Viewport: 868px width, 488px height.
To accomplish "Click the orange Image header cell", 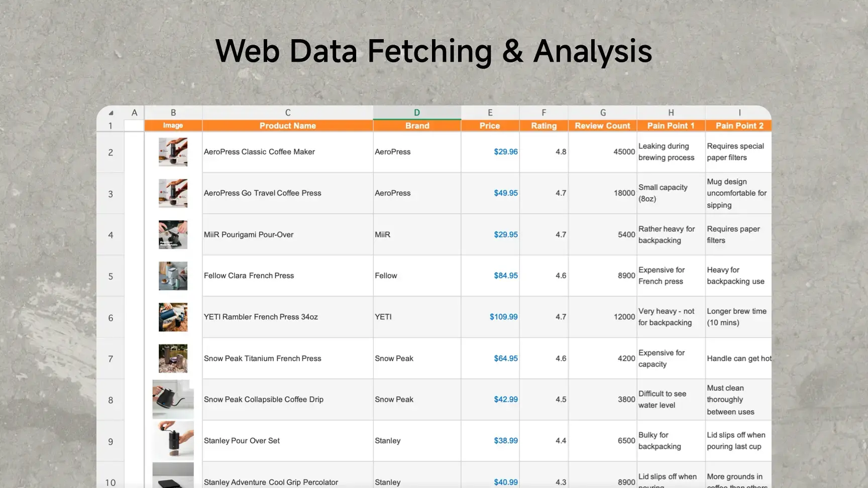I will pyautogui.click(x=173, y=126).
